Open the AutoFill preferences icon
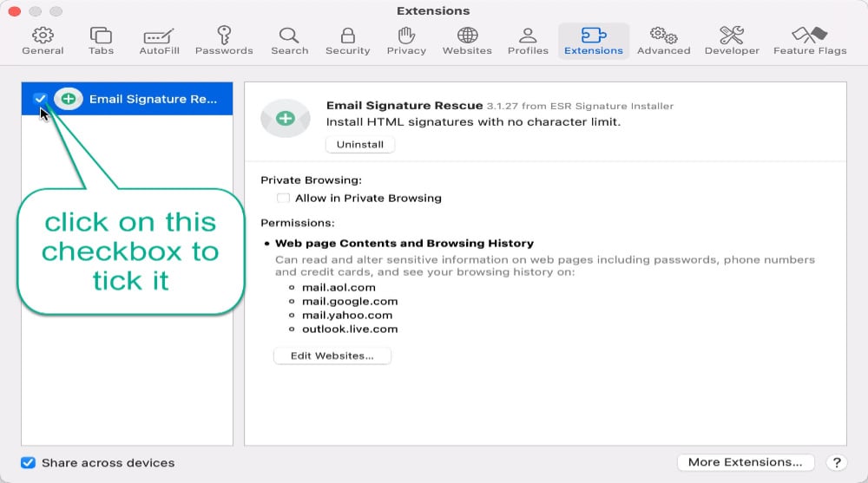Viewport: 868px width, 483px height. 159,36
